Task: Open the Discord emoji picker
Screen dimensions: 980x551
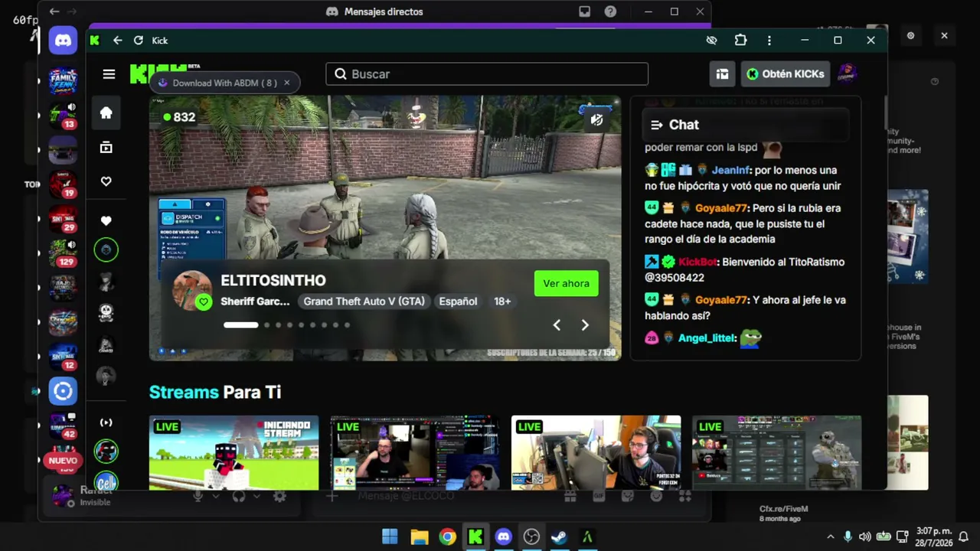Action: click(x=656, y=496)
